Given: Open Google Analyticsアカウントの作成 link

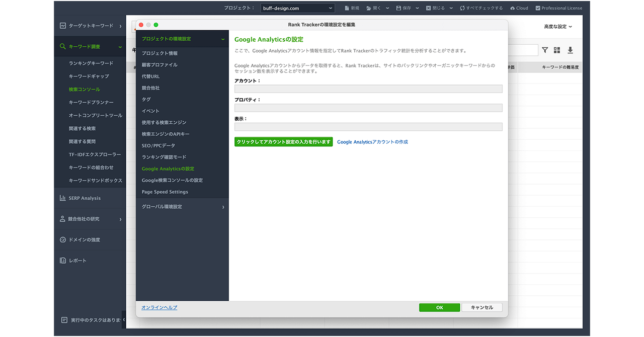Looking at the screenshot, I should (x=372, y=142).
